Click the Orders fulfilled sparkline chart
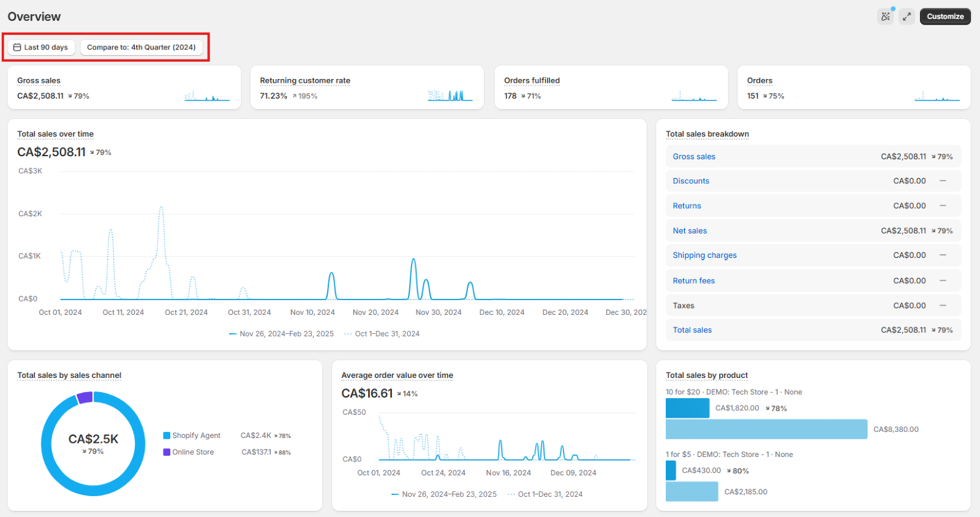Viewport: 980px width, 517px height. (x=693, y=96)
